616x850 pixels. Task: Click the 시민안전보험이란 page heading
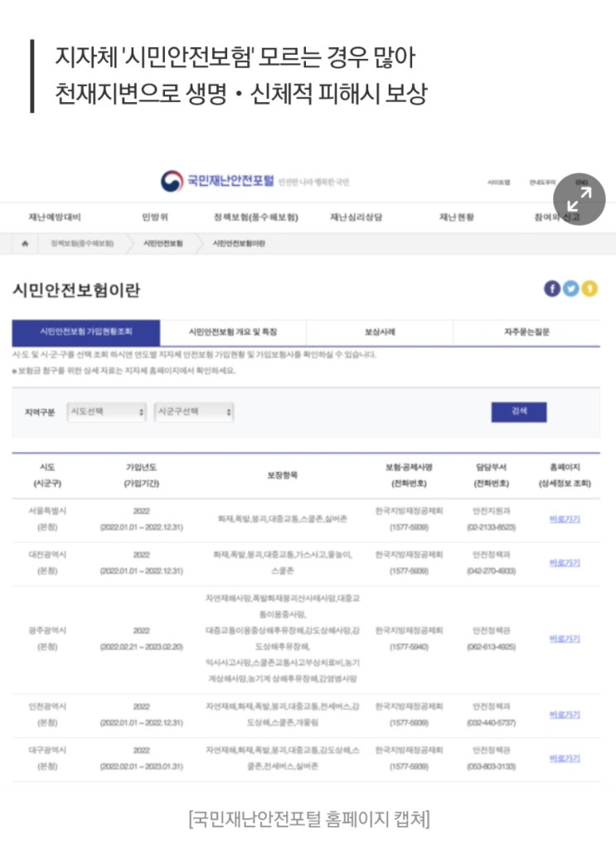pyautogui.click(x=75, y=290)
